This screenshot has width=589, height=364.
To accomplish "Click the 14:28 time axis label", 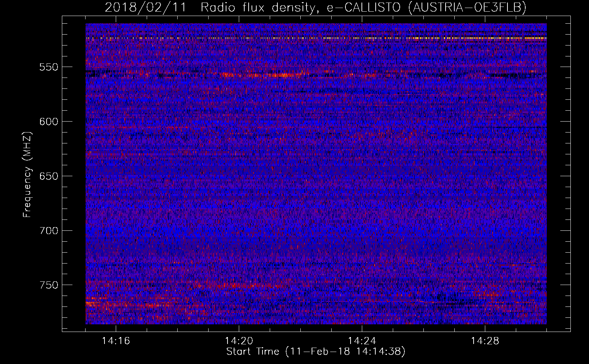I will tap(485, 341).
